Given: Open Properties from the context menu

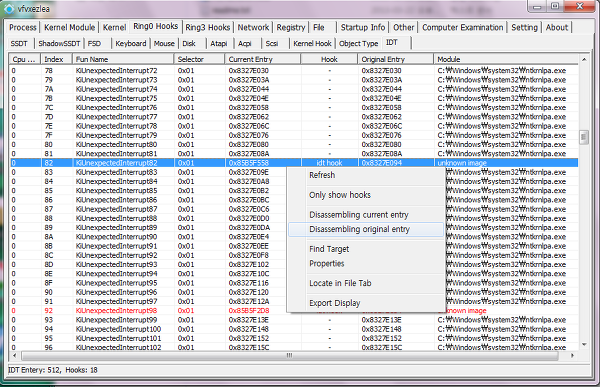Looking at the screenshot, I should 365,263.
